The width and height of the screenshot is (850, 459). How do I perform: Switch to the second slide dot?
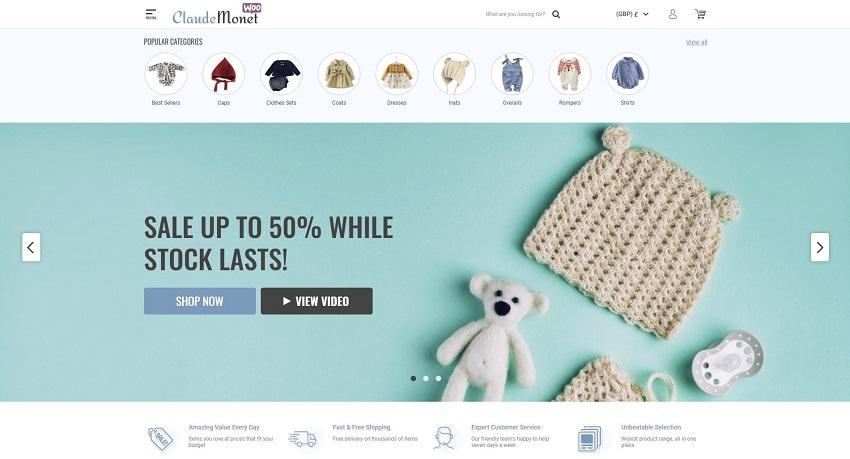point(426,378)
